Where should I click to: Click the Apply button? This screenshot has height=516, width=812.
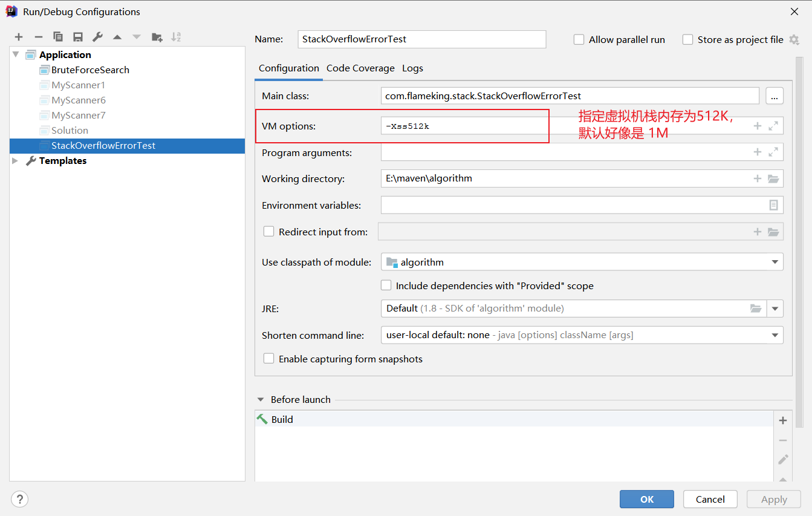pos(774,499)
